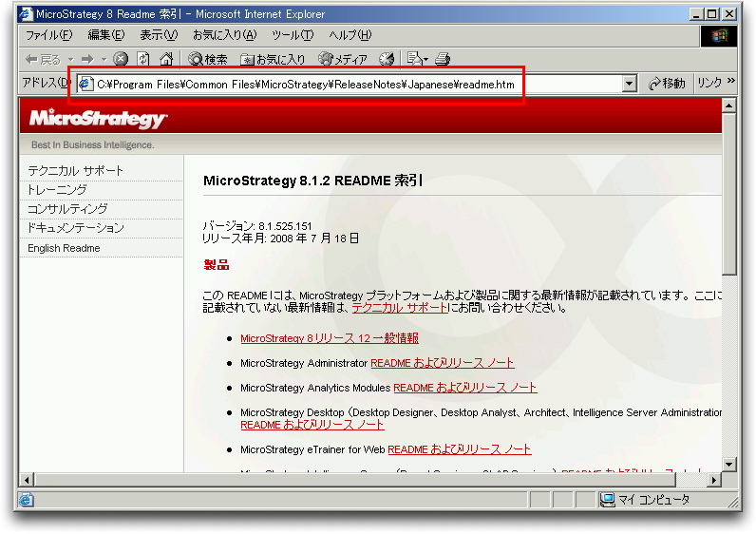This screenshot has height=534, width=756.
Task: Open the Search (検索) toolbar button
Action: [207, 59]
